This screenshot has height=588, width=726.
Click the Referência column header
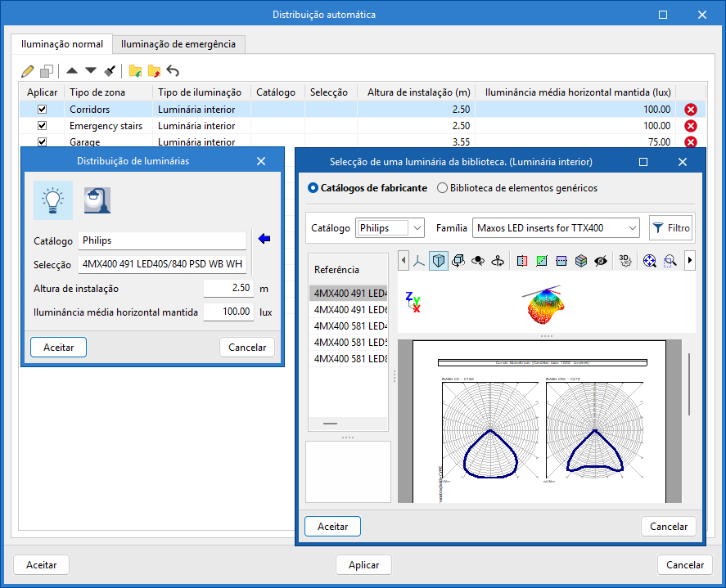(348, 270)
